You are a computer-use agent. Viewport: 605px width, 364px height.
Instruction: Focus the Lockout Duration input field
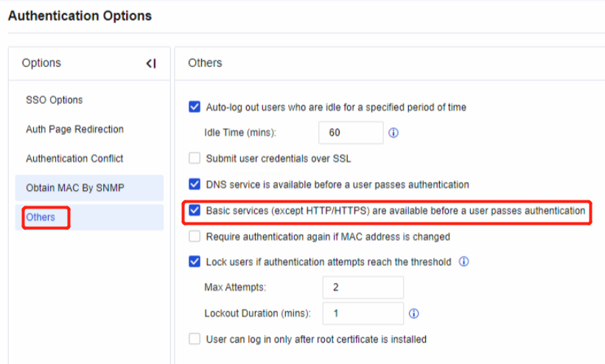point(363,313)
